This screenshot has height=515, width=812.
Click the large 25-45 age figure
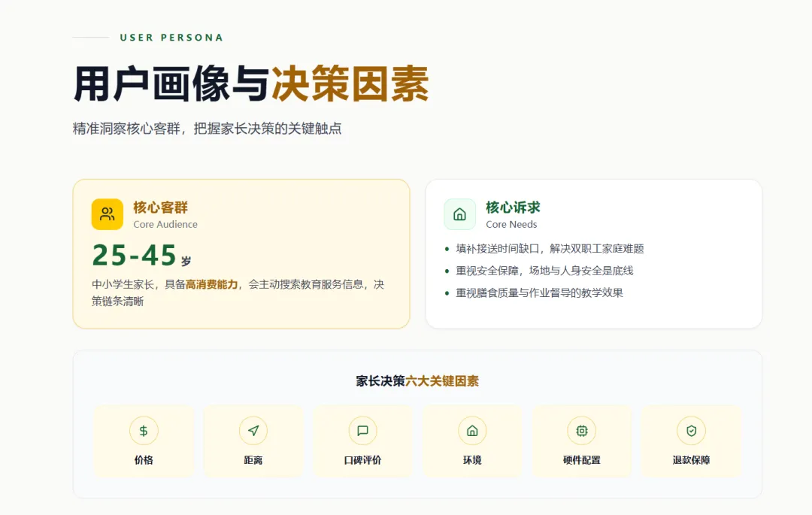135,255
